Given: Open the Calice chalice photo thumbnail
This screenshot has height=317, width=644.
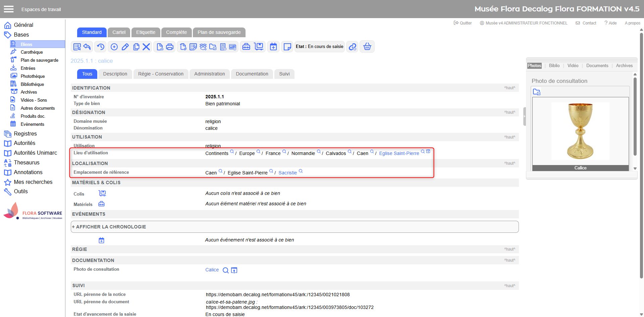Looking at the screenshot, I should click(x=580, y=131).
